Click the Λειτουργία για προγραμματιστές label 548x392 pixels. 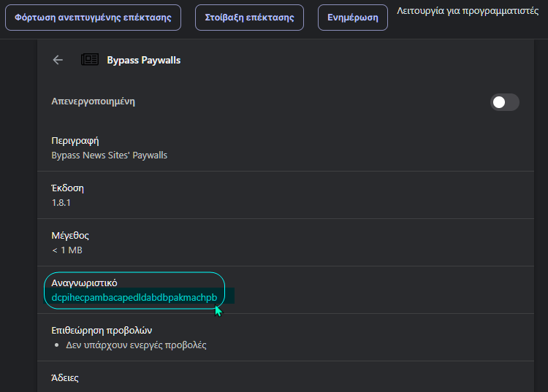[x=468, y=11]
